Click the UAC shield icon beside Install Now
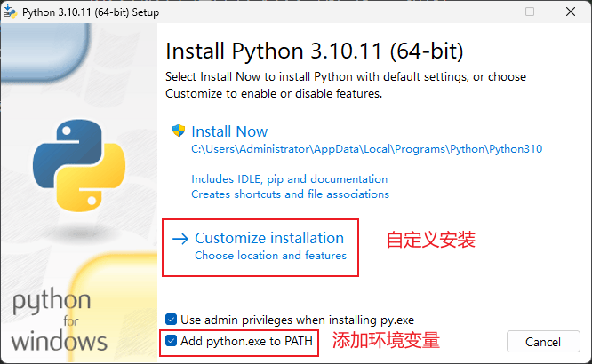The image size is (592, 364). (178, 131)
